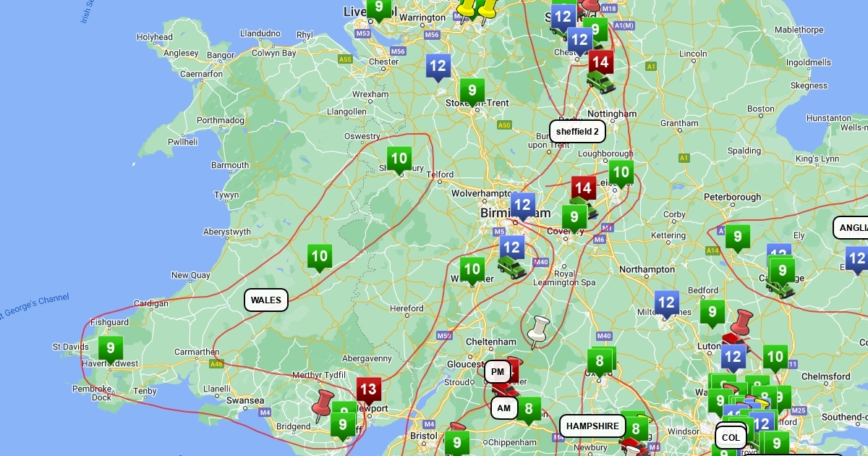Select blue 12 marker on Birmingham

[523, 206]
